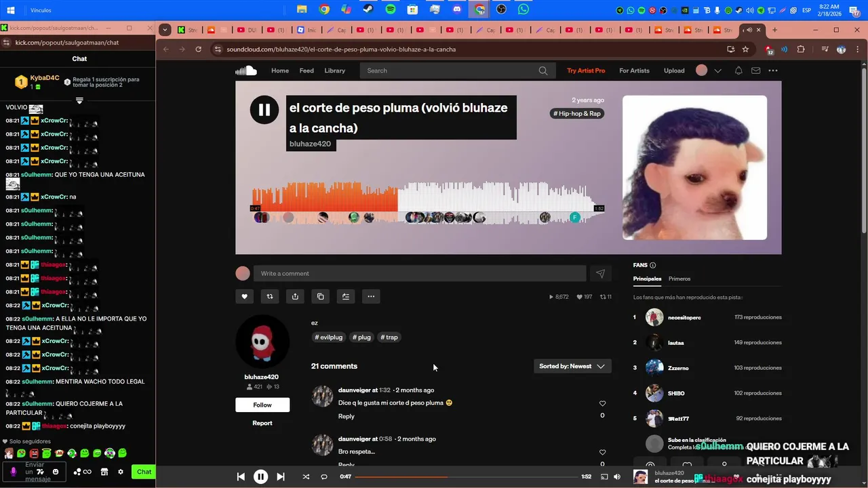Open Chrome three-dot menu
The width and height of the screenshot is (868, 488).
pyautogui.click(x=857, y=49)
